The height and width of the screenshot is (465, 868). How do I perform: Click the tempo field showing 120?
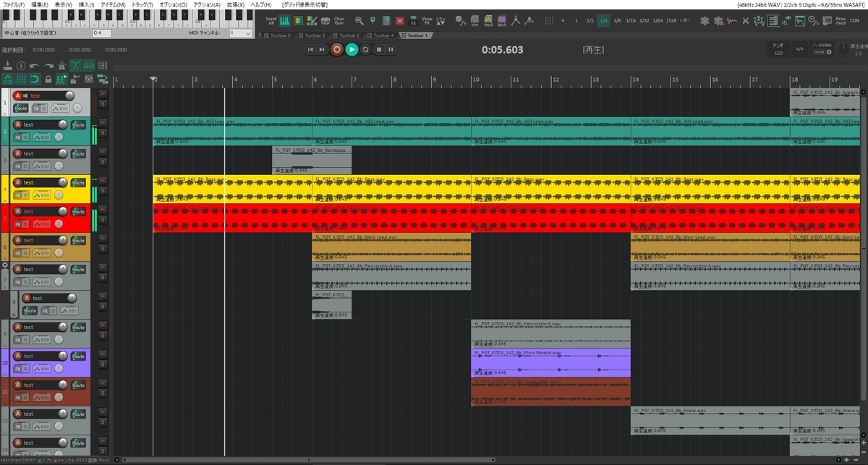coord(778,50)
